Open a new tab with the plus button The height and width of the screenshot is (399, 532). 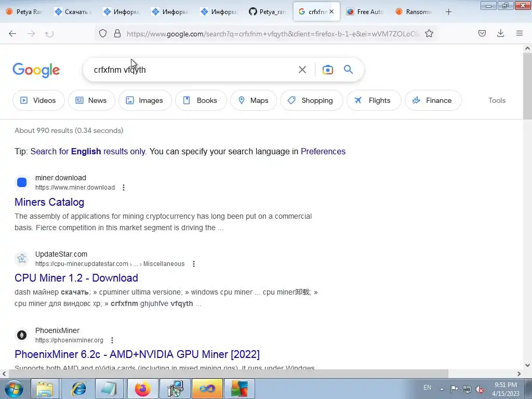pyautogui.click(x=448, y=12)
